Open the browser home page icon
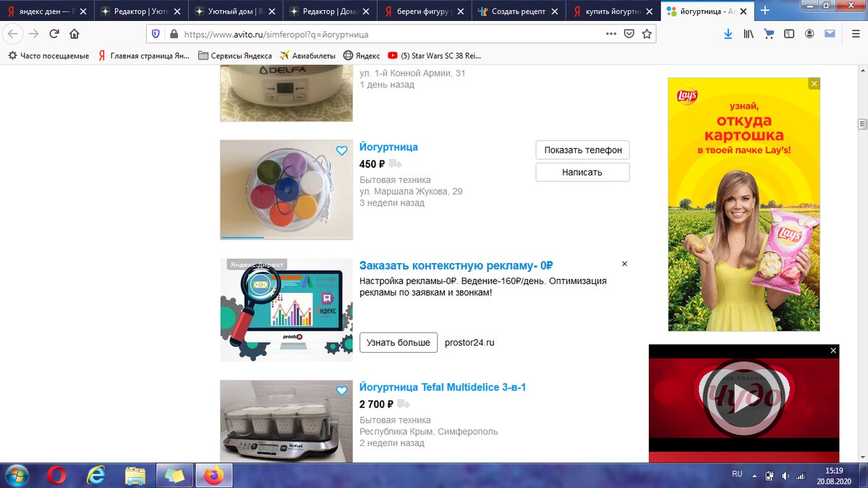Screen dimensions: 868x488 coord(75,34)
